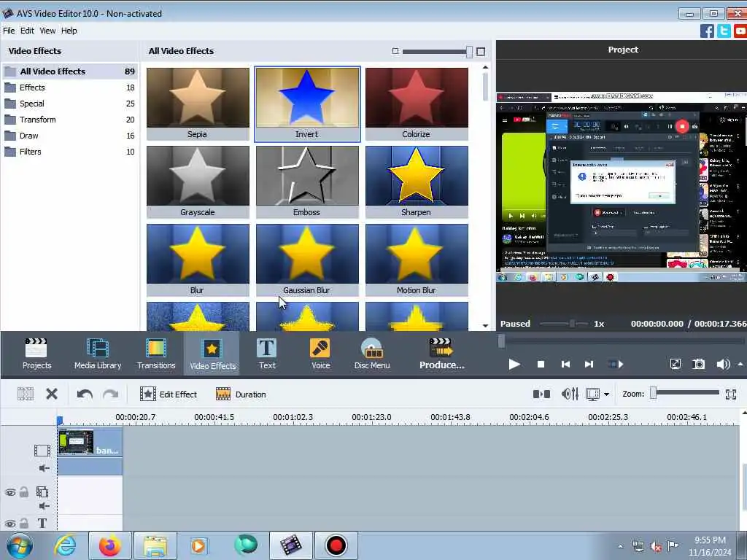Delete the selected timeline item
Viewport: 747px width, 560px height.
point(52,394)
